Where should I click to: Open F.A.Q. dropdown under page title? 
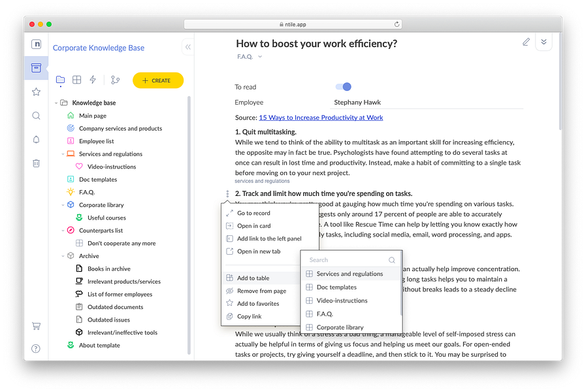[x=250, y=57]
